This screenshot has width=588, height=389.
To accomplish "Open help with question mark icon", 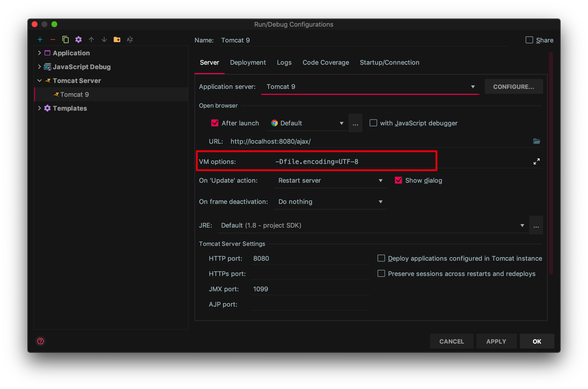I will tap(41, 341).
